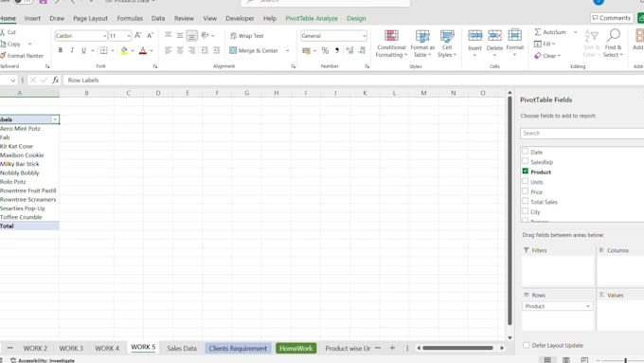Image resolution: width=644 pixels, height=363 pixels.
Task: Switch to the HomeWork sheet tab
Action: [296, 348]
